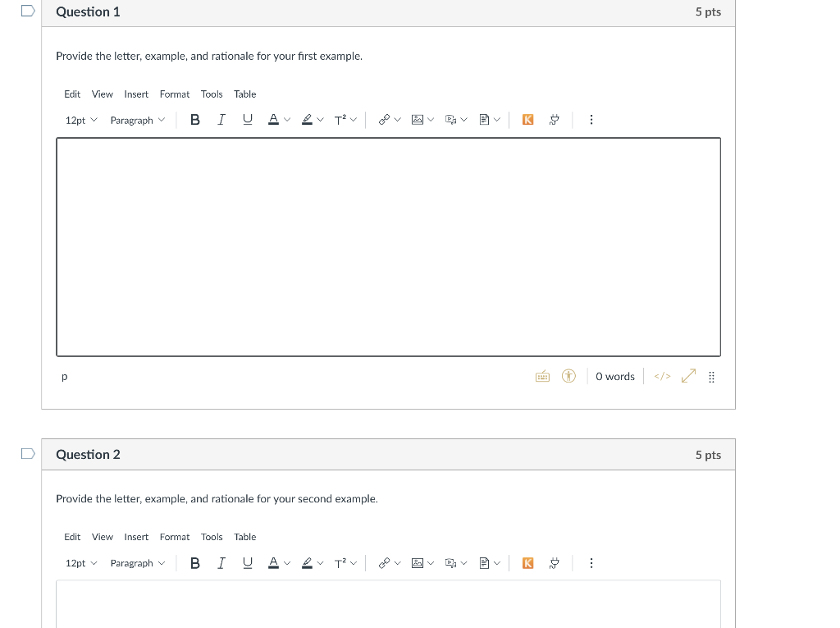The width and height of the screenshot is (840, 628).
Task: Apply text color in Question 1 editor
Action: click(x=273, y=120)
